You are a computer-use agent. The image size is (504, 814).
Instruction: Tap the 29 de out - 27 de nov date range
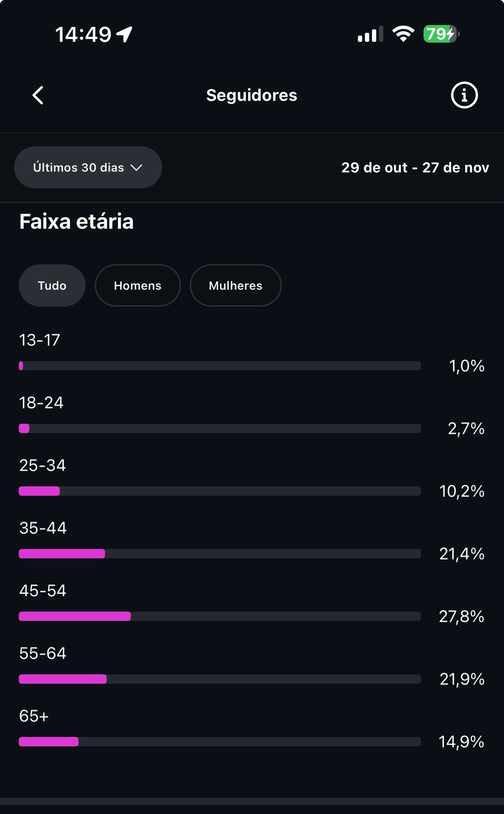tap(415, 167)
